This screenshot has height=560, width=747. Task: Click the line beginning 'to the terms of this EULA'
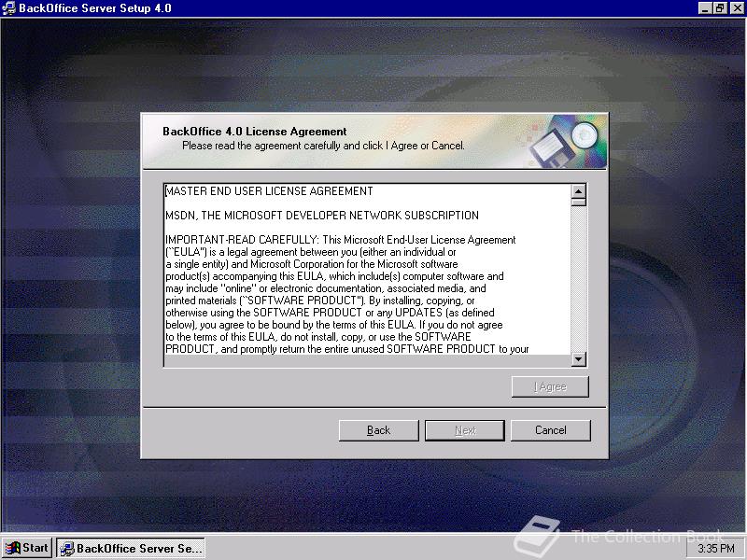click(317, 337)
